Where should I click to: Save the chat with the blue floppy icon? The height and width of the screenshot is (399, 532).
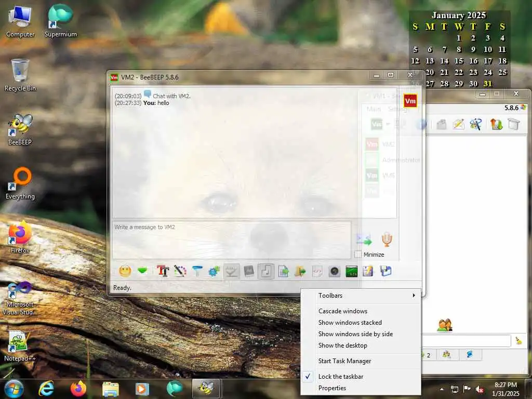click(x=386, y=271)
